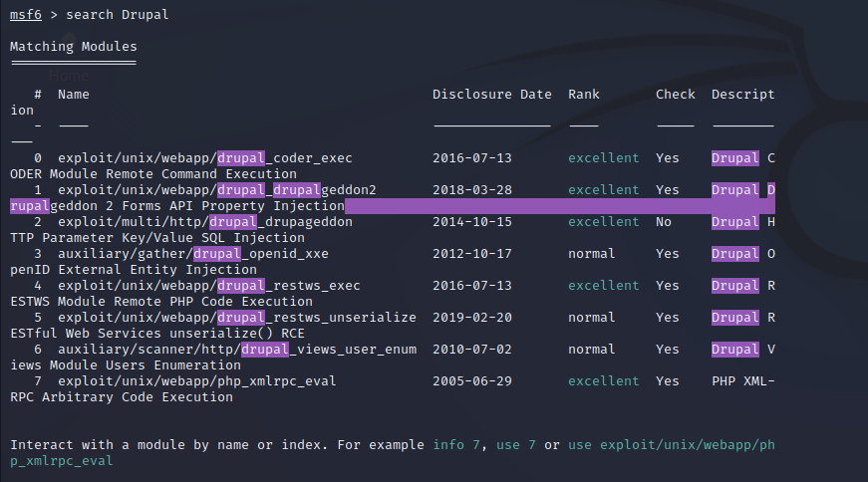Click 'ESTful Web Services unserialize() RCE' text
The height and width of the screenshot is (482, 868).
pos(157,334)
